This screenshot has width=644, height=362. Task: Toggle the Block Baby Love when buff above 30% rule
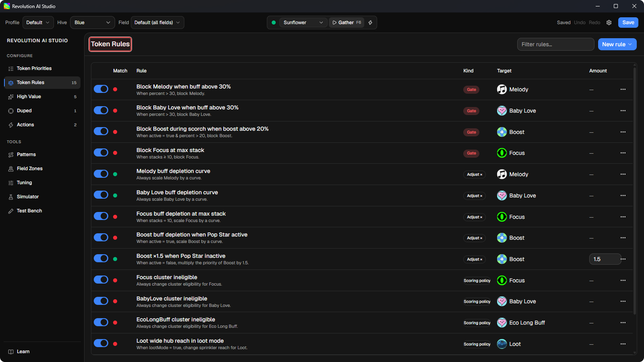point(101,110)
